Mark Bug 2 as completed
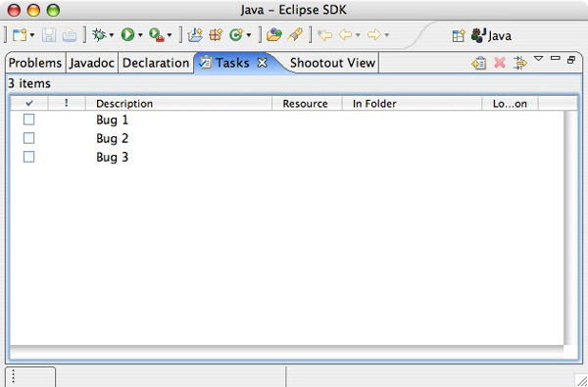This screenshot has height=387, width=588. point(28,138)
